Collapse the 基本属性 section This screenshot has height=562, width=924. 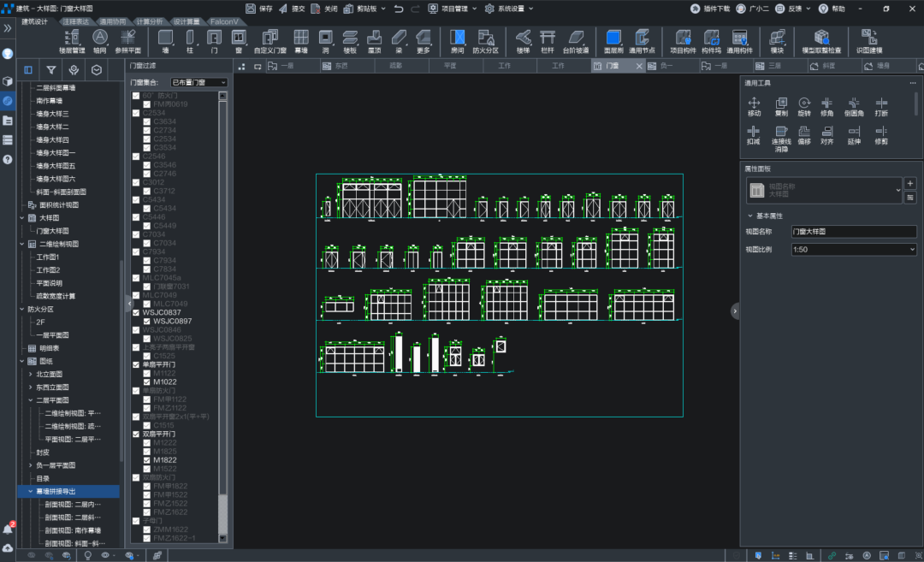click(x=750, y=216)
